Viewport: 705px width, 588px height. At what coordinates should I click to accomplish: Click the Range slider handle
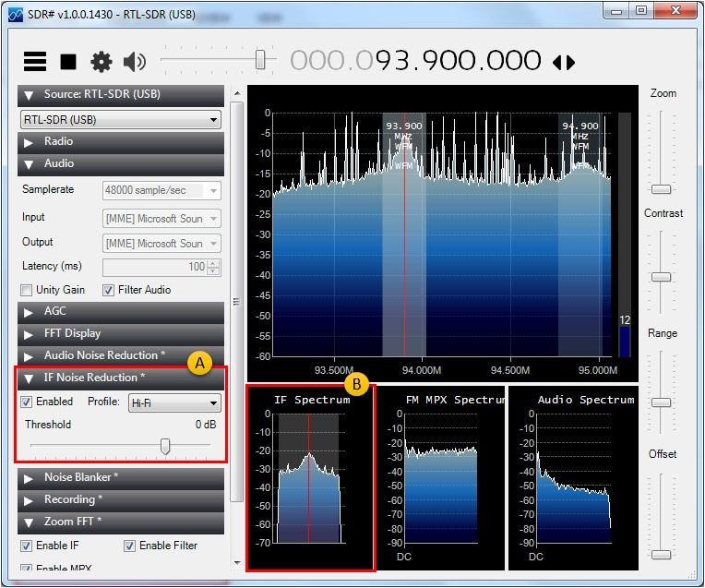tap(661, 402)
